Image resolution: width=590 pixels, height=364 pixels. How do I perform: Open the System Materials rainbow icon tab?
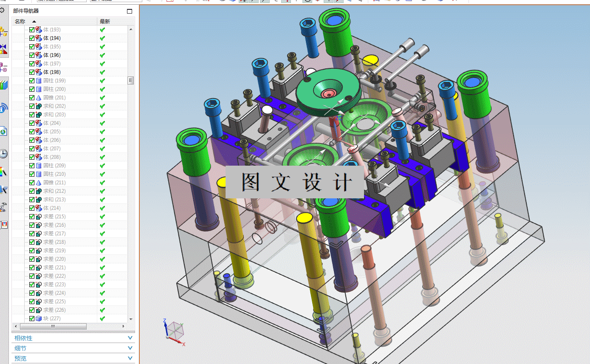[4, 172]
